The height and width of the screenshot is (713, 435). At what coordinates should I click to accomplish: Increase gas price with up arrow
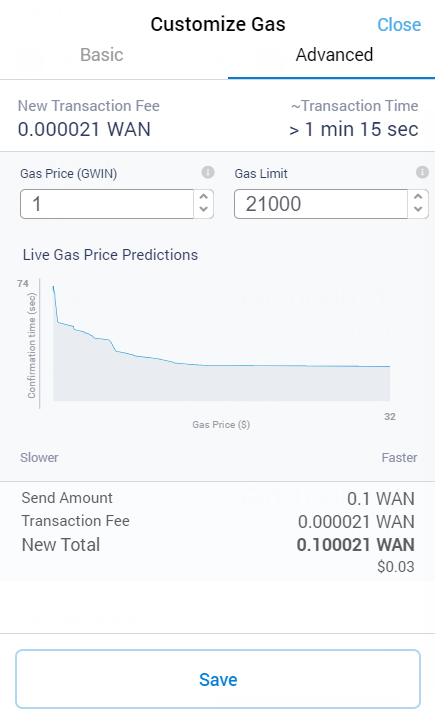coord(204,197)
